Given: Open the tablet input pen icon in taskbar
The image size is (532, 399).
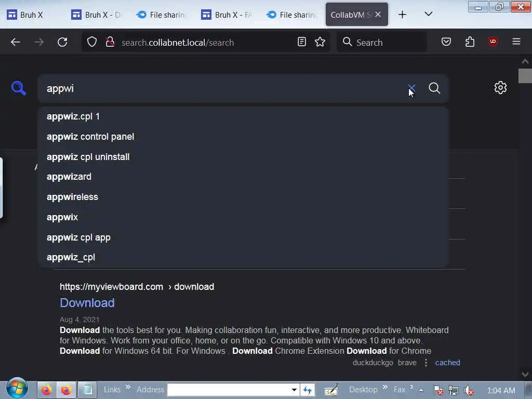Looking at the screenshot, I should 331,390.
